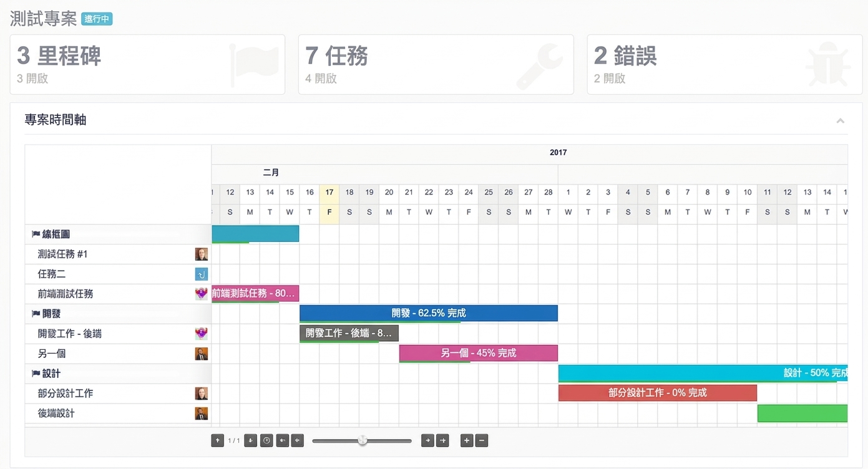Click the highlighted date 17 header cell
This screenshot has width=868, height=469.
(x=329, y=192)
